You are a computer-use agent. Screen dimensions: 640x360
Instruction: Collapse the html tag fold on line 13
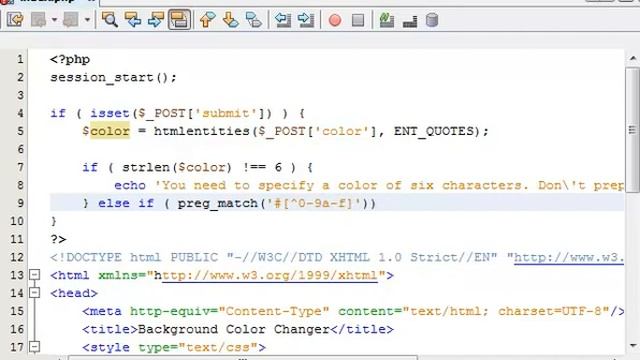[35, 275]
